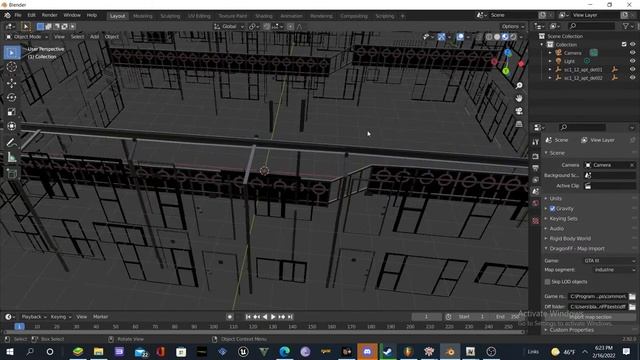Collapse the DragonFF - Map Import panel

(577, 249)
